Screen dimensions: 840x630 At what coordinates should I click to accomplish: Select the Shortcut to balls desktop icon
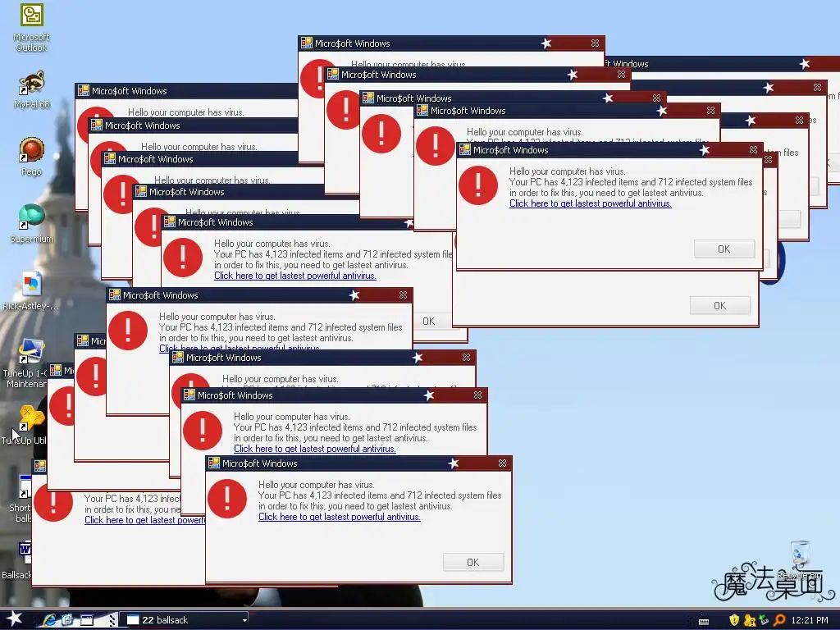(x=25, y=486)
